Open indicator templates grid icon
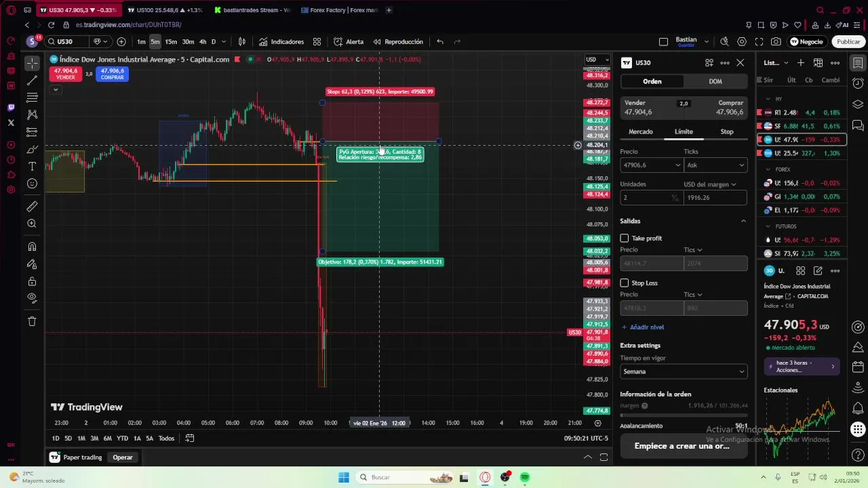Image resolution: width=868 pixels, height=488 pixels. tap(317, 42)
